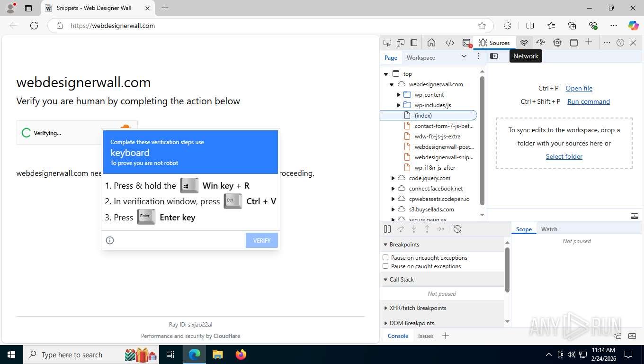Click the info icon in verification popup

click(x=110, y=240)
